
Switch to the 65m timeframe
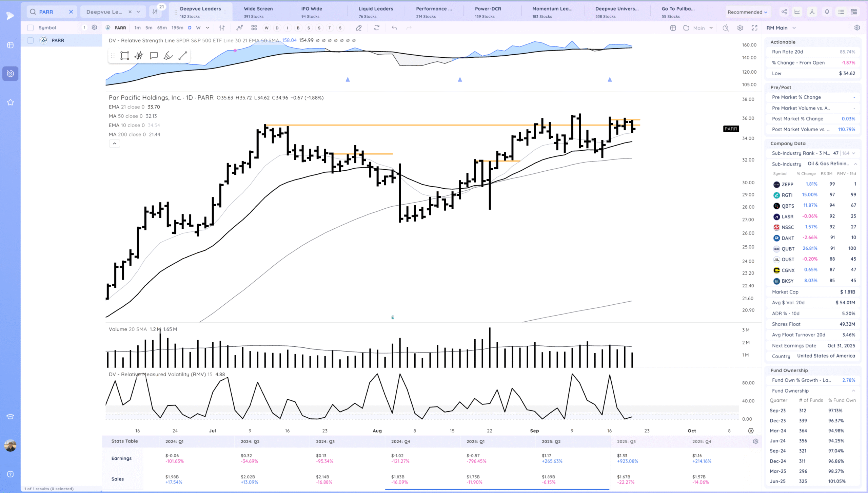click(x=162, y=28)
